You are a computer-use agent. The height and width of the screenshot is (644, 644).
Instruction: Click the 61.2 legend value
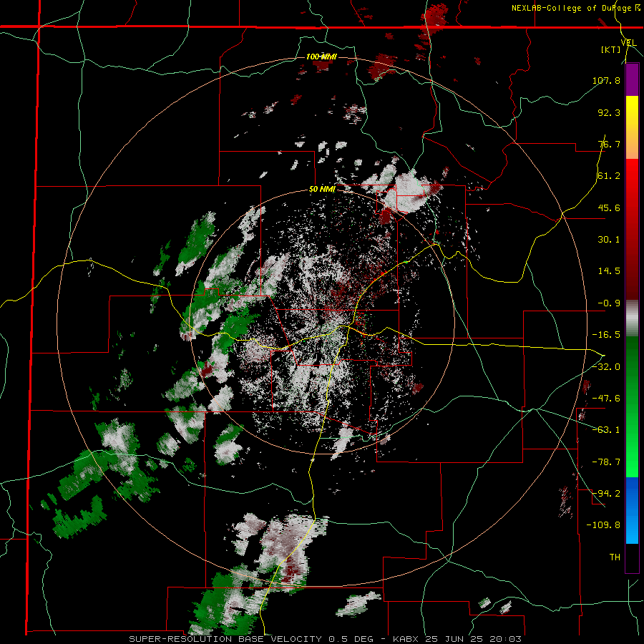click(x=609, y=176)
